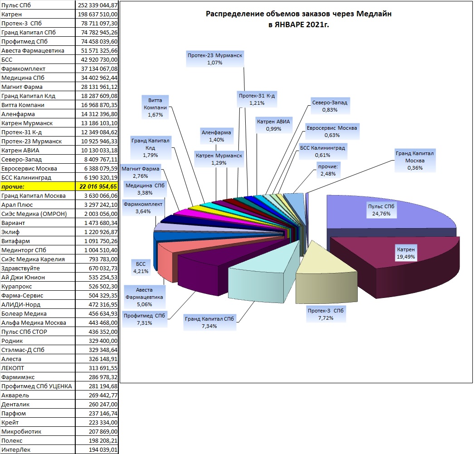The width and height of the screenshot is (476, 454).
Task: Click the АЛИДИ-Норд cell
Action: click(38, 305)
